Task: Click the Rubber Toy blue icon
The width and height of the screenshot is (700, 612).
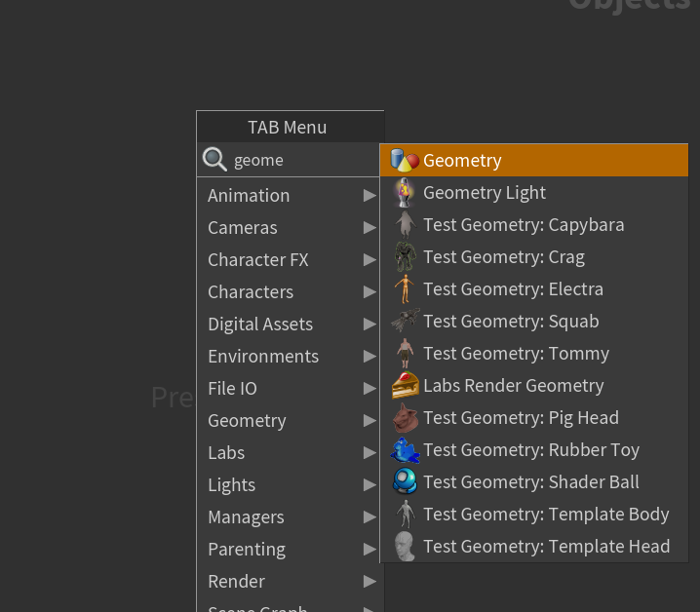Action: (x=405, y=450)
